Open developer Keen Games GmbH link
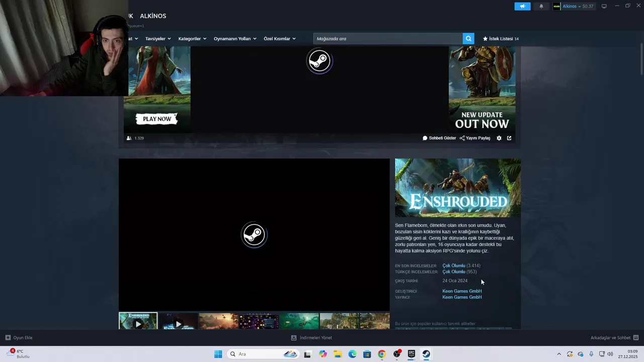The height and width of the screenshot is (362, 644). pos(462,291)
